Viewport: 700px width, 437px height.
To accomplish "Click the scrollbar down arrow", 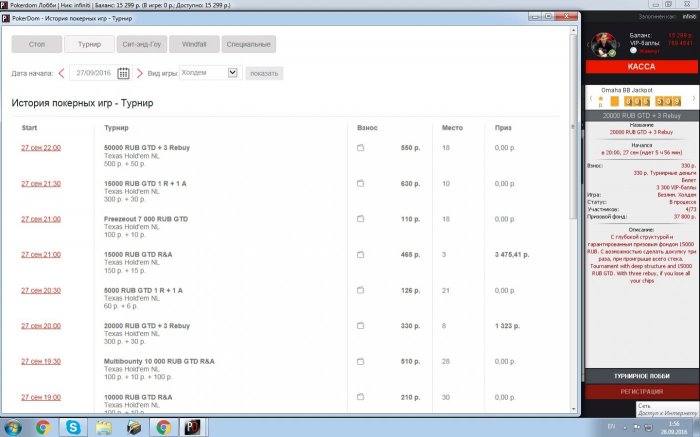I will (574, 408).
